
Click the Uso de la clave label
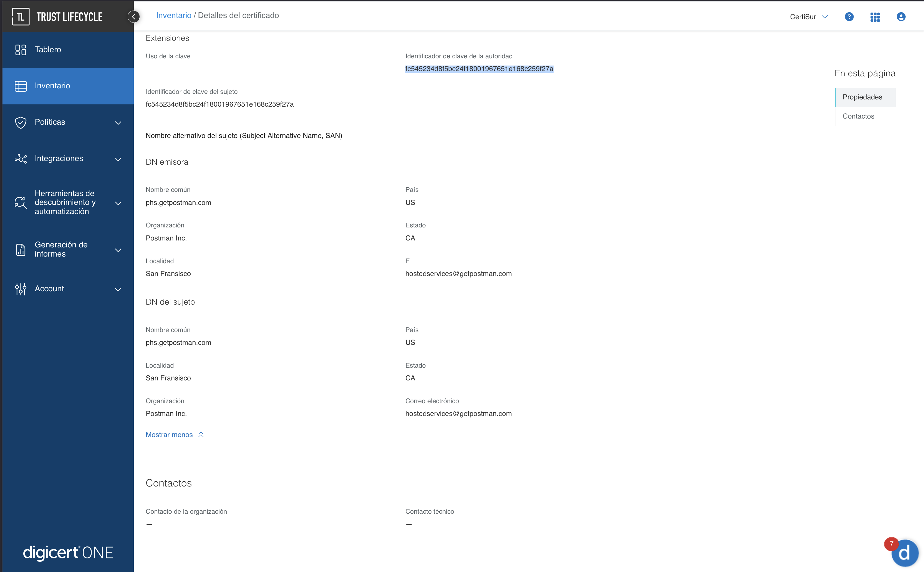[168, 56]
